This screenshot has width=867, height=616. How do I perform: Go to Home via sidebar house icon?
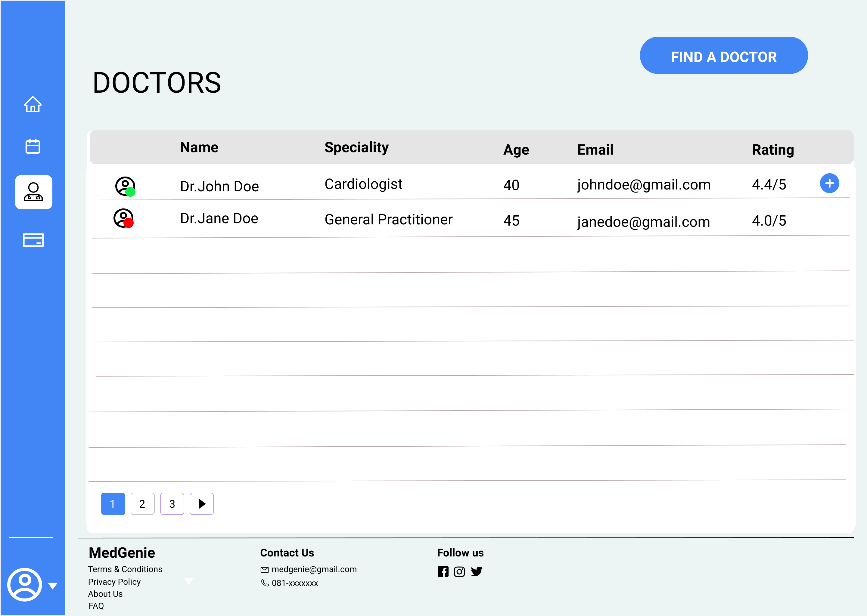pyautogui.click(x=33, y=104)
